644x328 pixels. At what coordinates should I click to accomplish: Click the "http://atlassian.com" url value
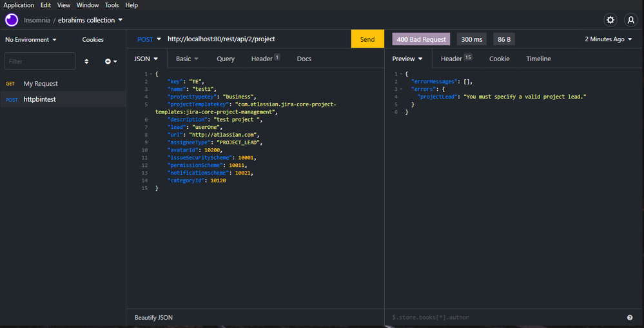[x=224, y=135]
